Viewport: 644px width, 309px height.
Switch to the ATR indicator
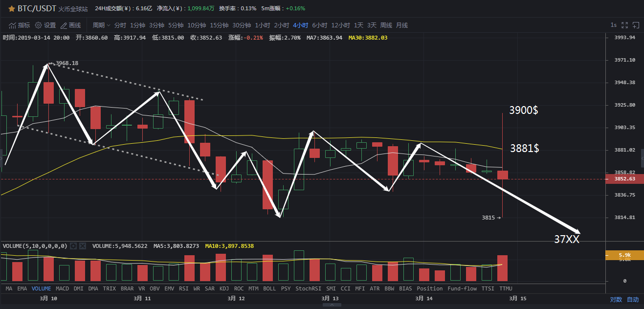(x=375, y=288)
